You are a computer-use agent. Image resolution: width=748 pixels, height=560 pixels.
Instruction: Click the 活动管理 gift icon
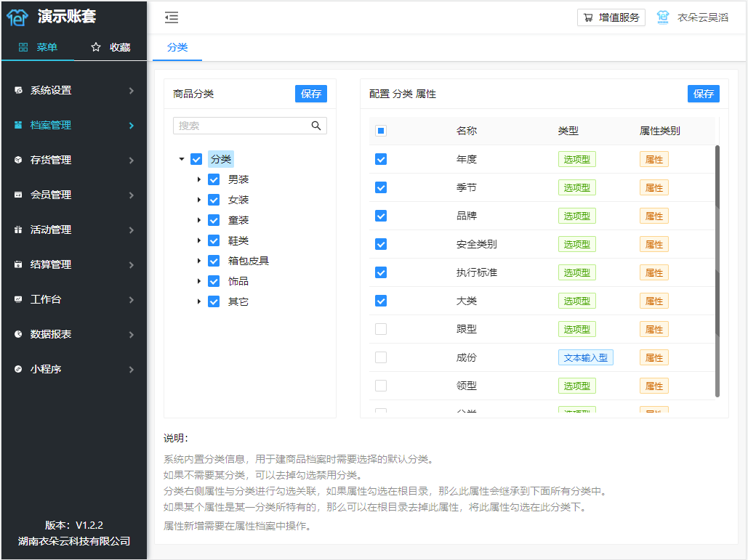coord(18,230)
